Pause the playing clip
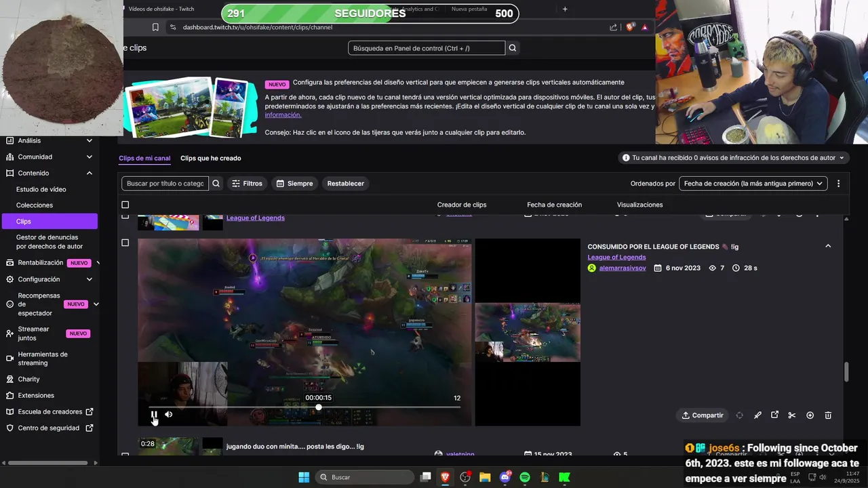868x488 pixels. [154, 415]
